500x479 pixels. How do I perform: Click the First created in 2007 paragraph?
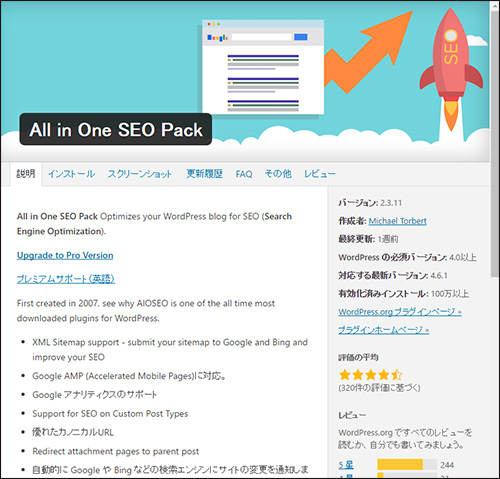click(x=146, y=311)
